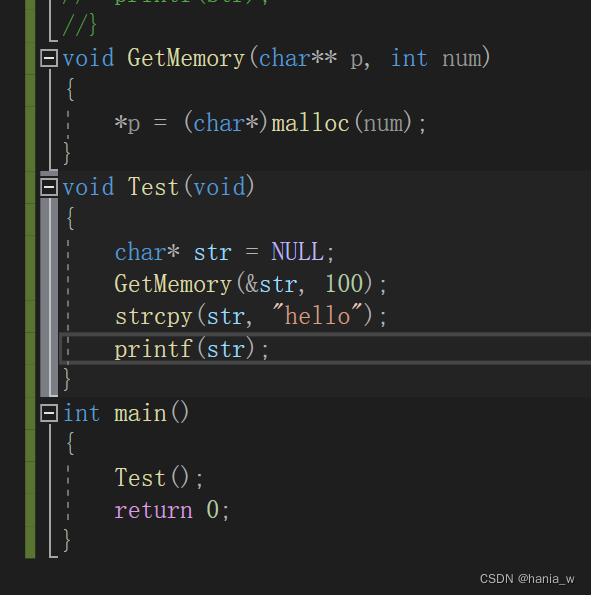Click the line 'strcpy(str, "hello");'

pyautogui.click(x=251, y=316)
